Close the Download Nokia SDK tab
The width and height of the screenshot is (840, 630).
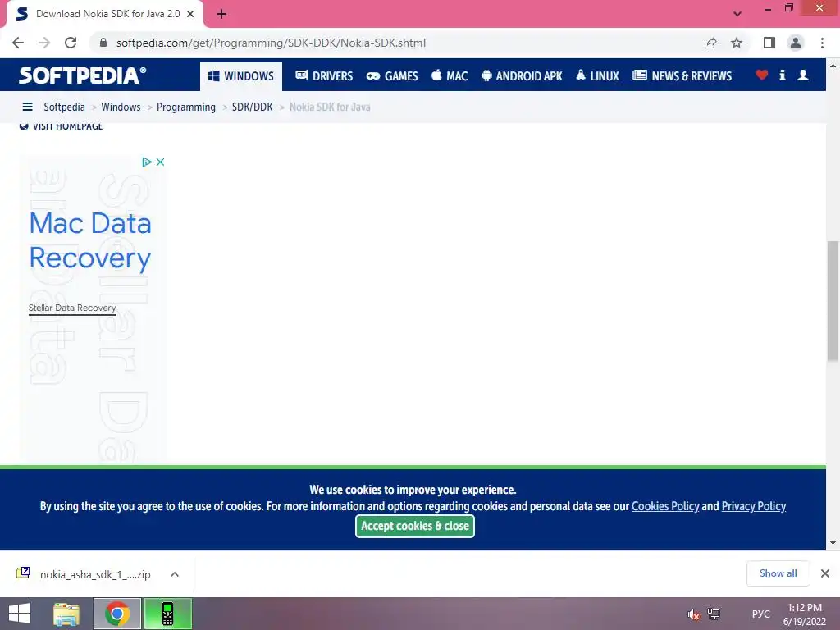190,14
